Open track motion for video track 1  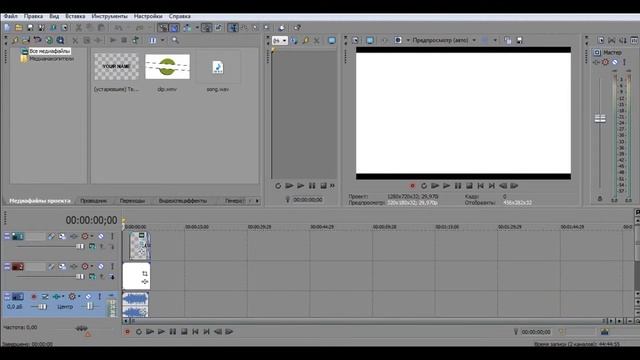pos(62,236)
